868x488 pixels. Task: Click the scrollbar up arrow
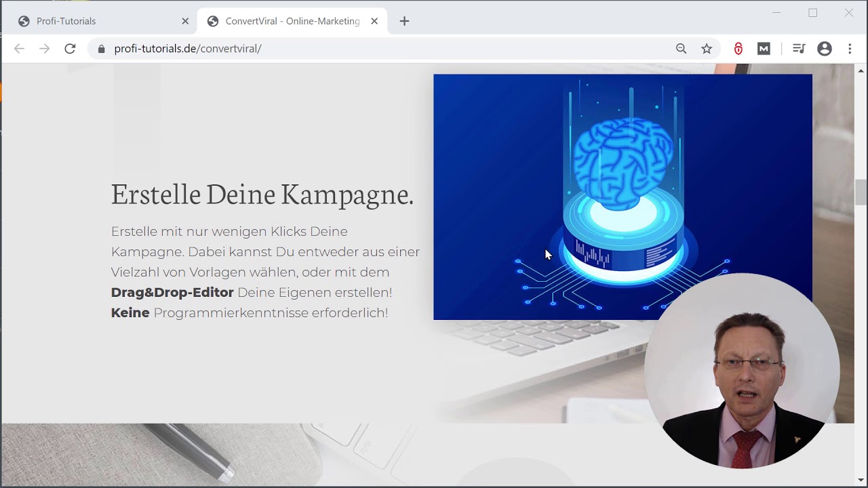(x=861, y=70)
